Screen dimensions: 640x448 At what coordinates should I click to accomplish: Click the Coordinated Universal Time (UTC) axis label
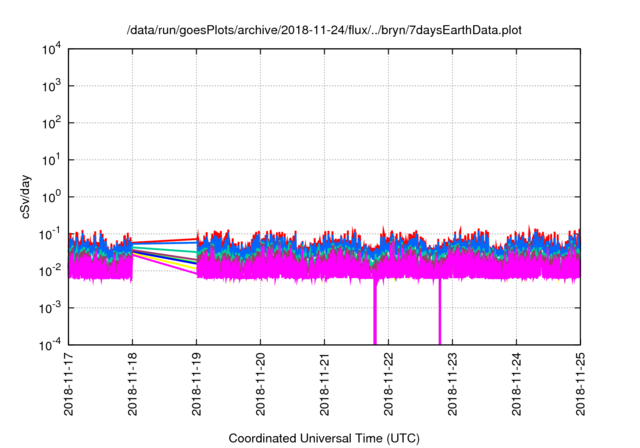[x=324, y=438]
